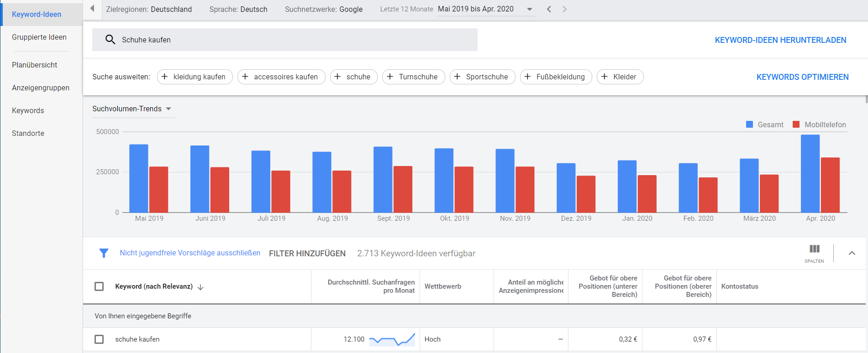
Task: Check the 'schuhe kaufen' keyword row
Action: pos(99,339)
